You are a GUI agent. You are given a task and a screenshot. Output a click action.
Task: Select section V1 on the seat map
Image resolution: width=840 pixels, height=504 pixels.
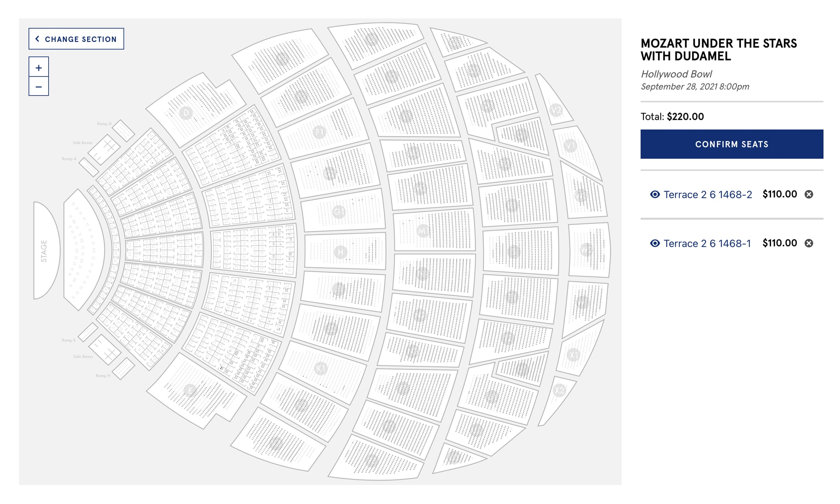point(570,146)
